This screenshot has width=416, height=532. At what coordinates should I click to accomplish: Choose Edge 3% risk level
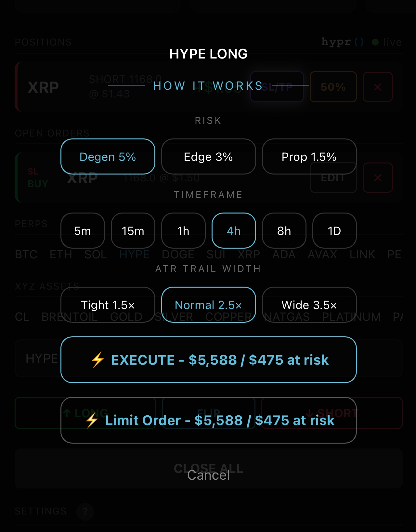click(x=208, y=157)
